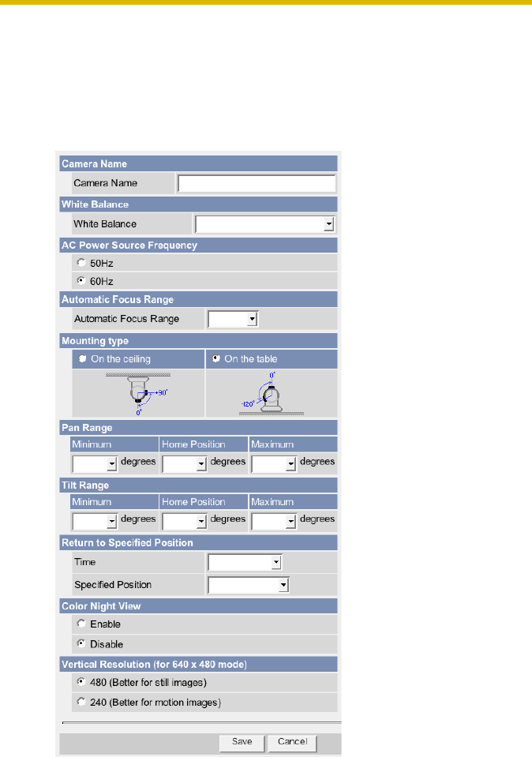Open Tilt Range Home Position dropdown
The width and height of the screenshot is (532, 757).
tap(185, 522)
